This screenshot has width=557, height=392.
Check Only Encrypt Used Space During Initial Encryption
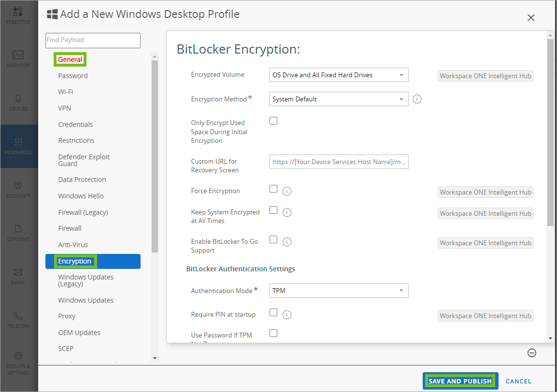(x=273, y=121)
